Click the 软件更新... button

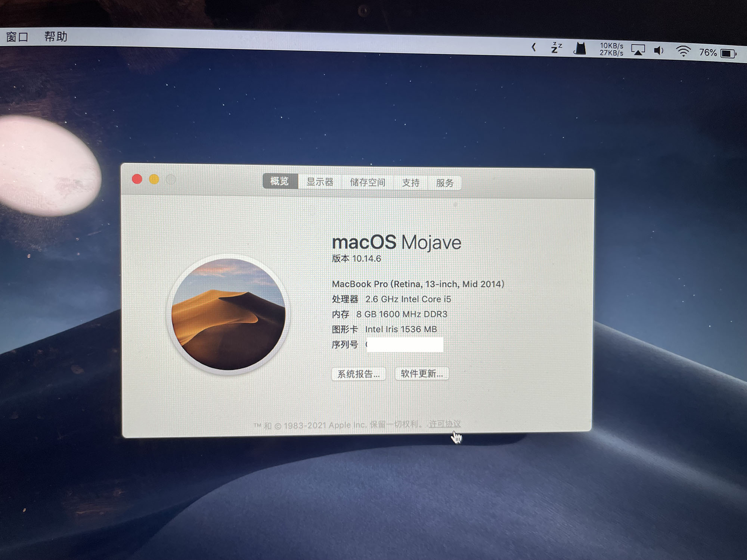422,373
